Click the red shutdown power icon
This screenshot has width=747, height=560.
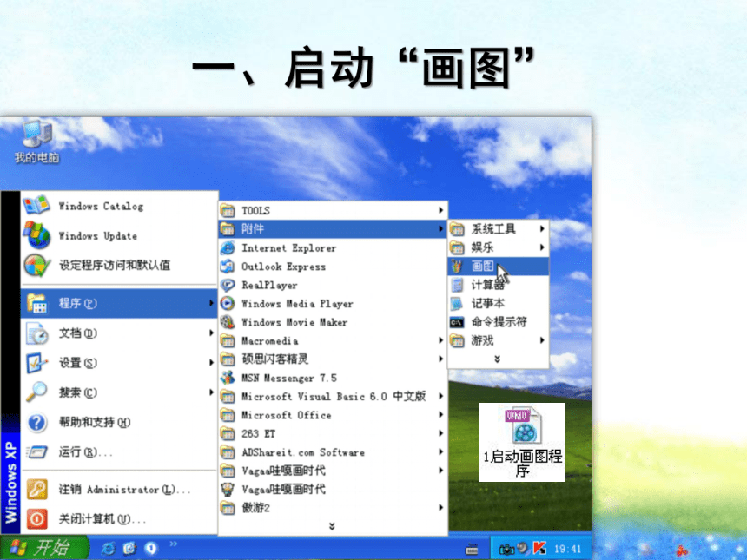(x=36, y=518)
